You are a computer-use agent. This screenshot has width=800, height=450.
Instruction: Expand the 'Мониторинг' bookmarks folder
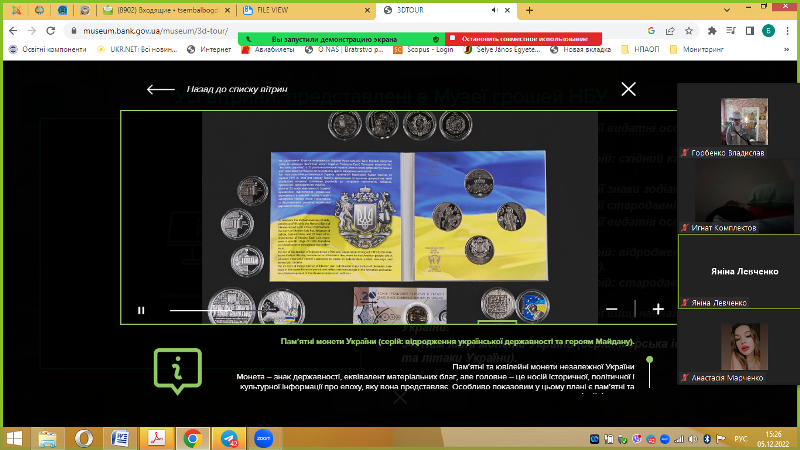click(x=696, y=49)
